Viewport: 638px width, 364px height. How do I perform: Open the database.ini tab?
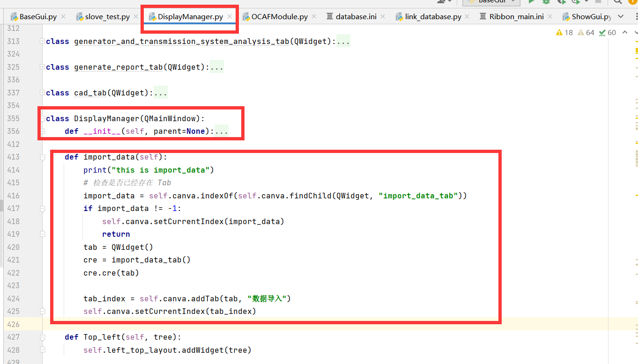tap(356, 16)
